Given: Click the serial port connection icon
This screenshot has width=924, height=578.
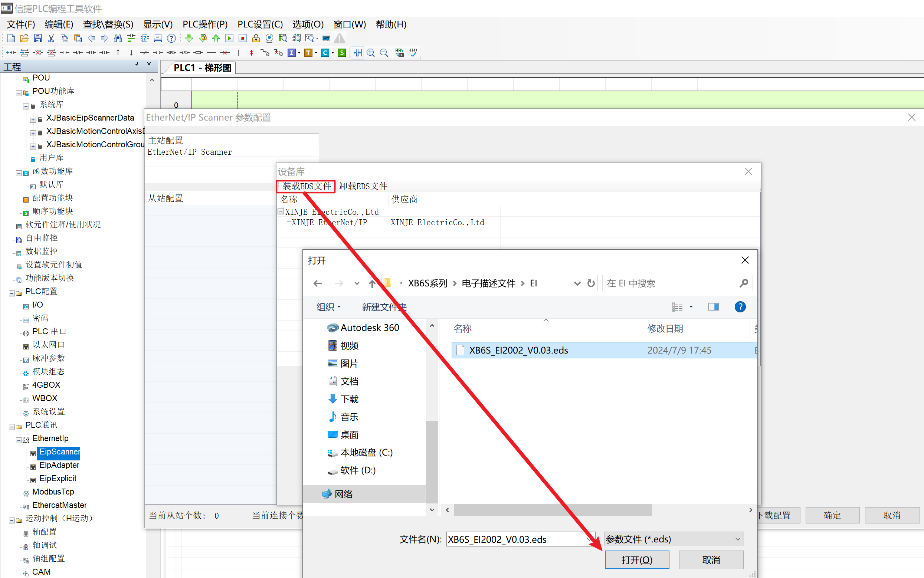Looking at the screenshot, I should coord(326,38).
